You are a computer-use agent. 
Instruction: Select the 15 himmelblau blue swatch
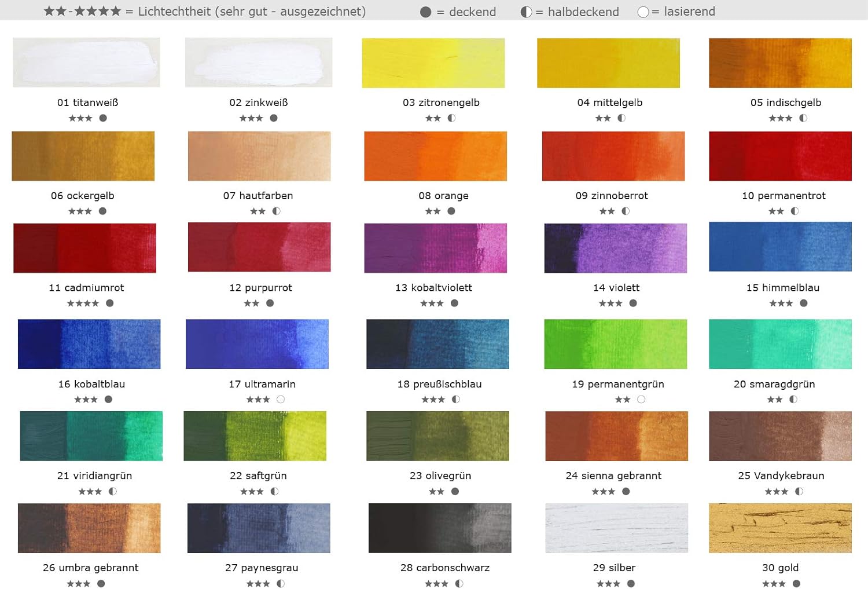pyautogui.click(x=780, y=247)
